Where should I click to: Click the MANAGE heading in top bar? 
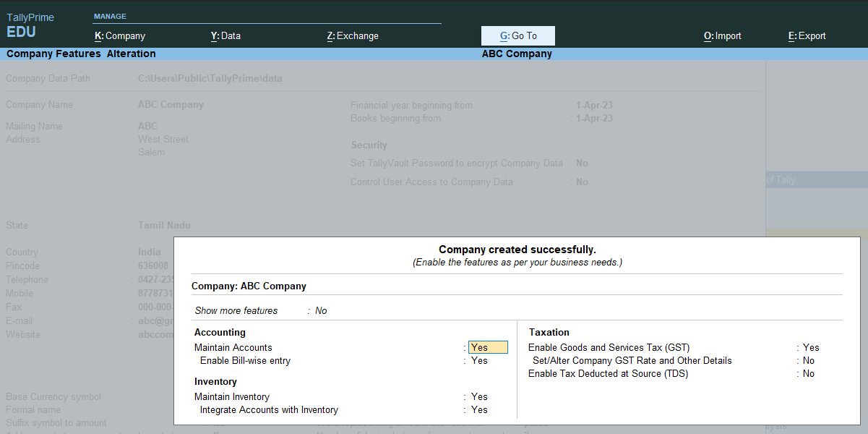110,16
